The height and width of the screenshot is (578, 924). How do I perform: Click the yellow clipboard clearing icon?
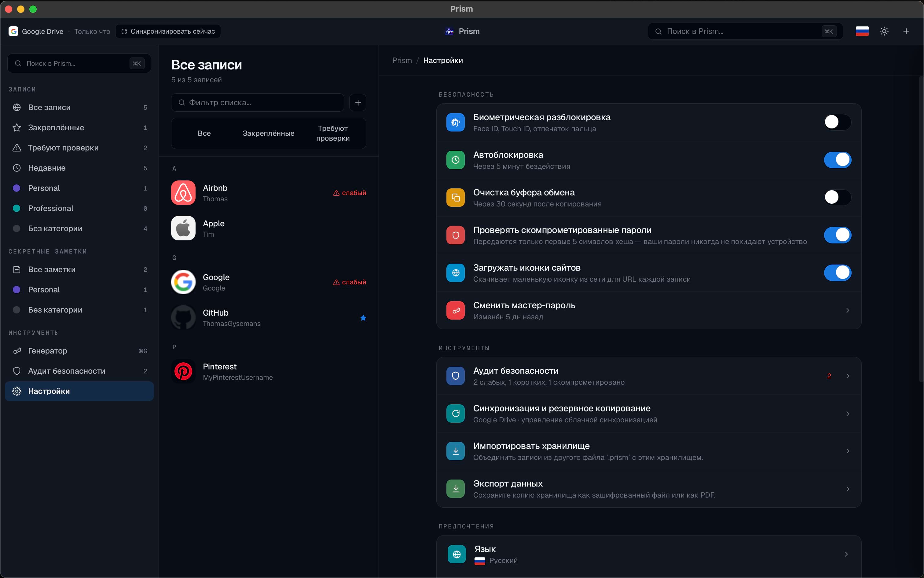(x=456, y=198)
